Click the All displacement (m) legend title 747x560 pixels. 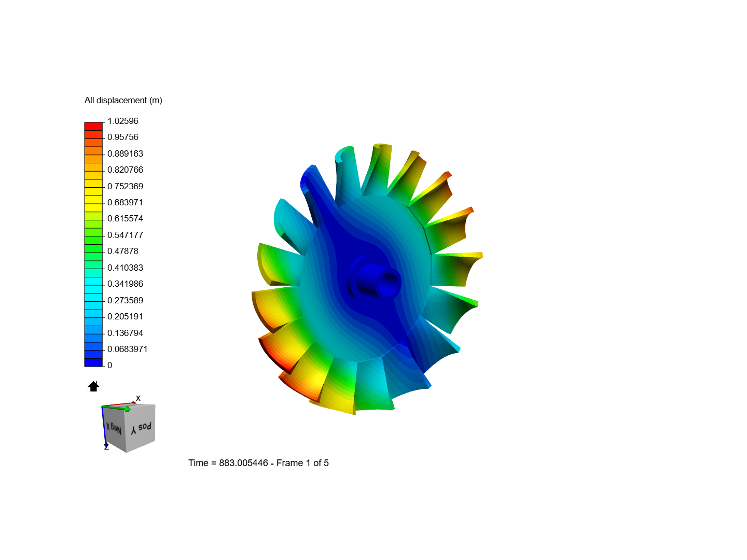click(123, 100)
